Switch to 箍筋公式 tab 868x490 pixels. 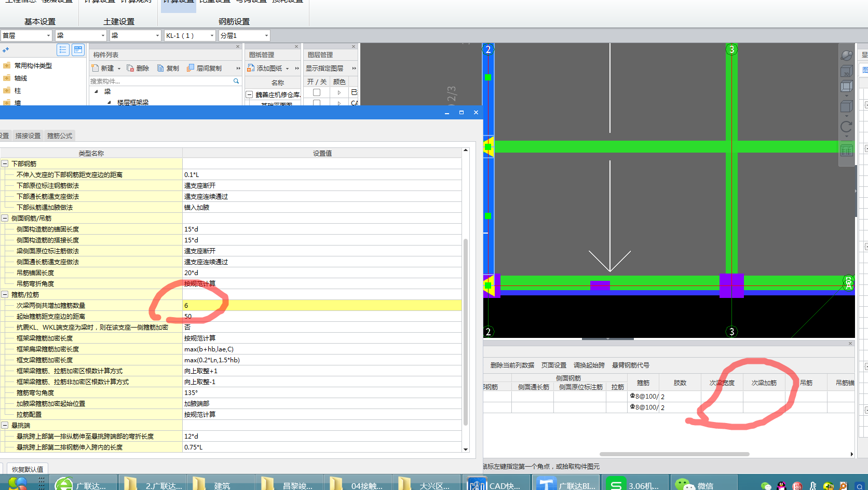[x=60, y=135]
